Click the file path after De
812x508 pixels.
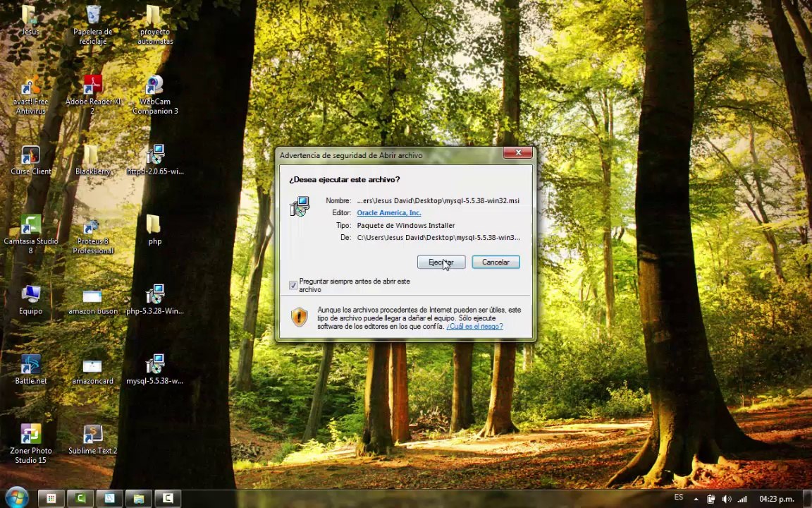click(x=438, y=237)
